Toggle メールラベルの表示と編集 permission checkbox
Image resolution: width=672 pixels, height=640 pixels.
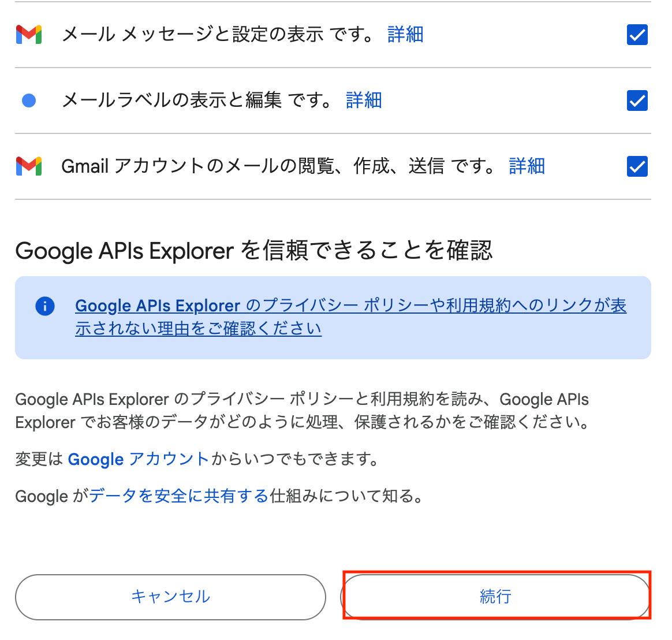[637, 101]
